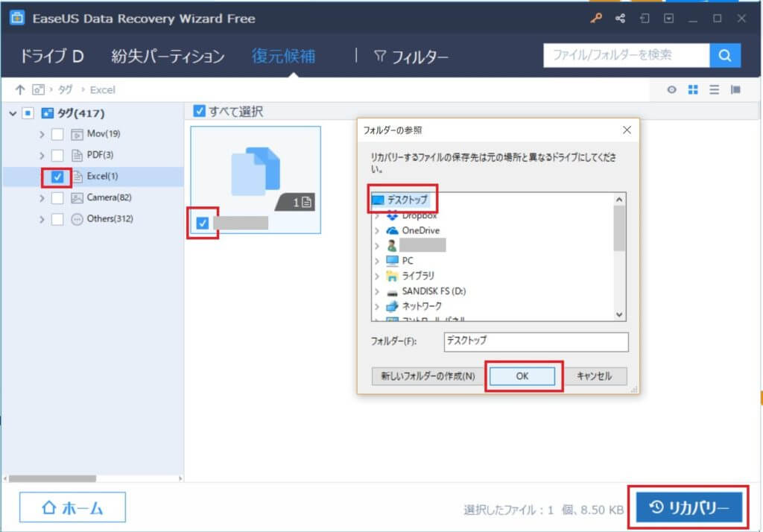Screen dimensions: 763x532
Task: Expand the ライブラリ node in dialog
Action: pos(377,276)
